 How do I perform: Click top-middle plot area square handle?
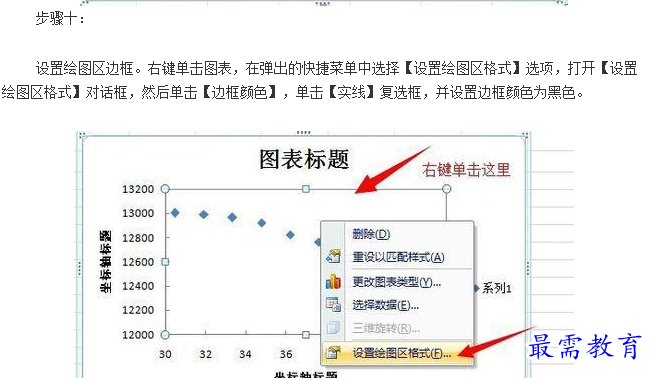tap(306, 189)
